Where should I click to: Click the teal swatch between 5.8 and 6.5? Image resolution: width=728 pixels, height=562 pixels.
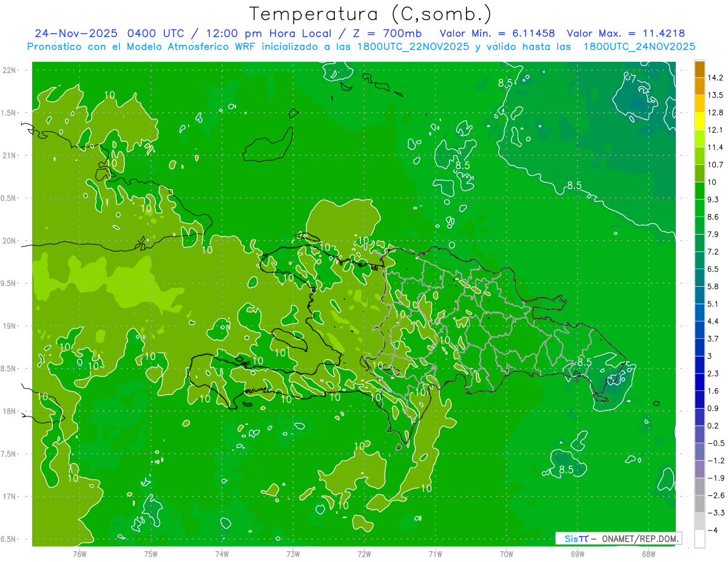(x=699, y=278)
